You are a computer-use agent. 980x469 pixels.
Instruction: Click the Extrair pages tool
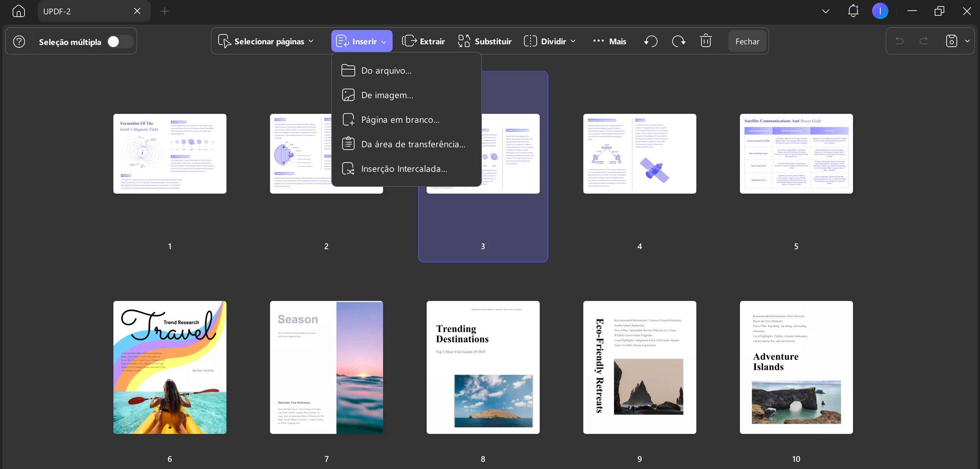point(423,41)
